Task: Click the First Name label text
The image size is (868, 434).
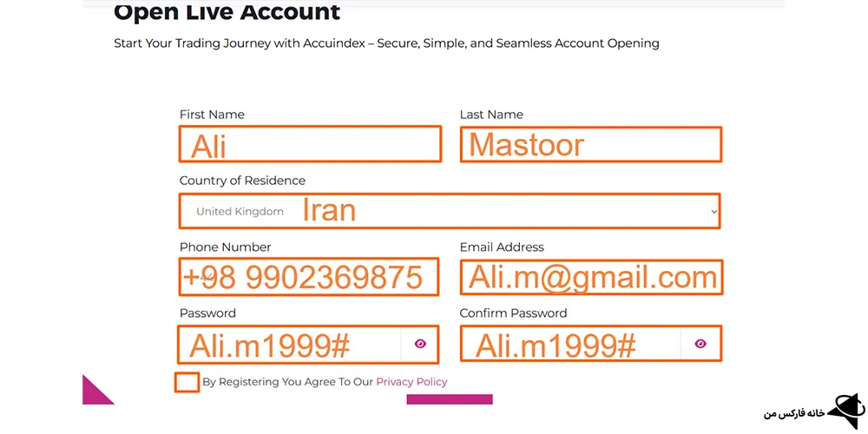Action: [212, 115]
